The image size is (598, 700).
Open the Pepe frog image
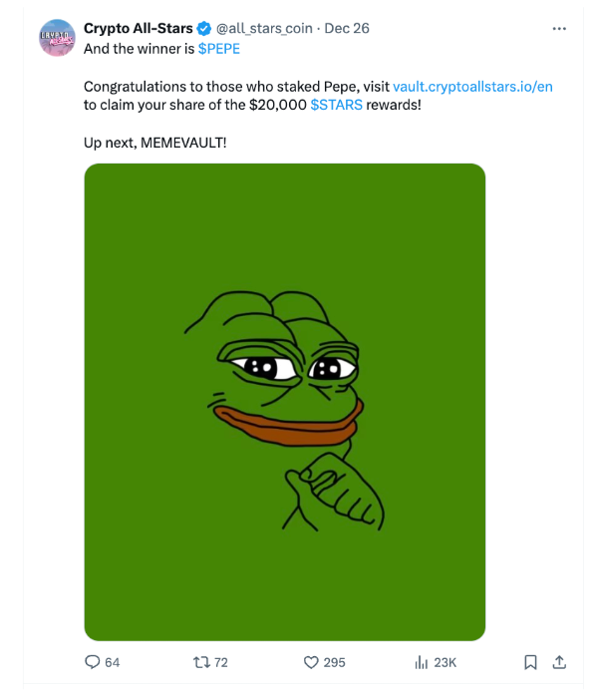[x=284, y=401]
